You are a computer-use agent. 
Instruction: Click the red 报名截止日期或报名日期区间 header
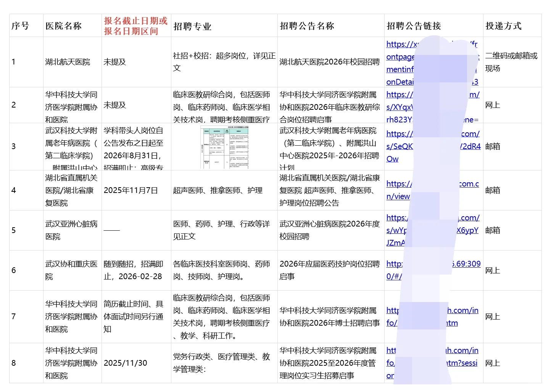point(136,26)
